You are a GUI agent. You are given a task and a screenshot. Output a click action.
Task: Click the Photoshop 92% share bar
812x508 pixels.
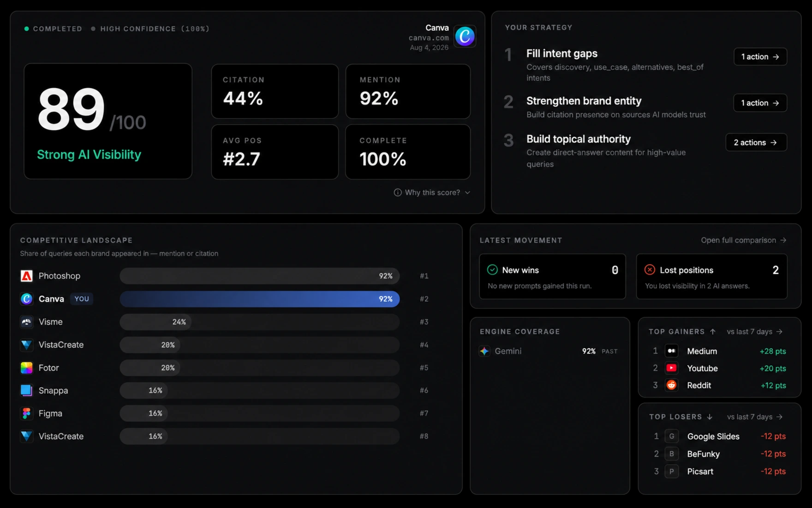pyautogui.click(x=260, y=276)
